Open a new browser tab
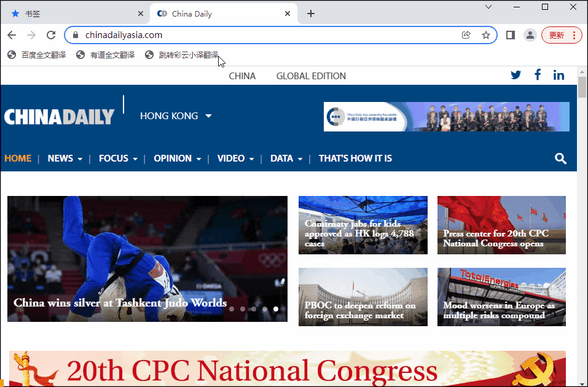This screenshot has width=588, height=387. coord(310,14)
